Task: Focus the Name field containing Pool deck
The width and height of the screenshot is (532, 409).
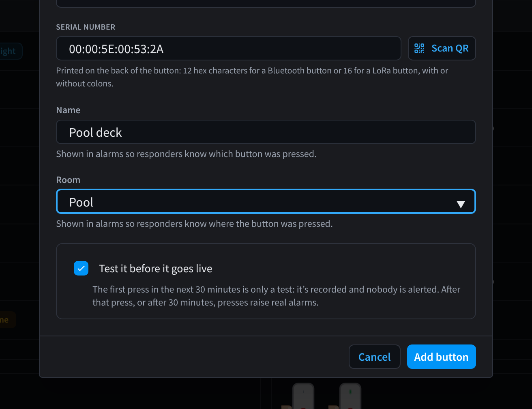Action: pos(266,132)
